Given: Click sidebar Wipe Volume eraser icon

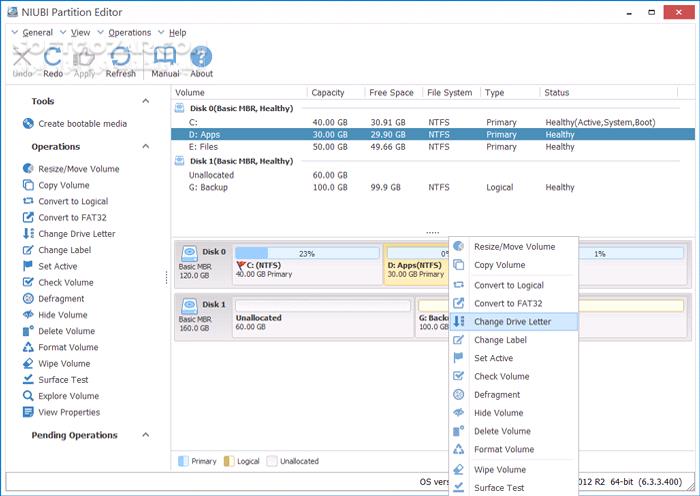Looking at the screenshot, I should point(28,363).
